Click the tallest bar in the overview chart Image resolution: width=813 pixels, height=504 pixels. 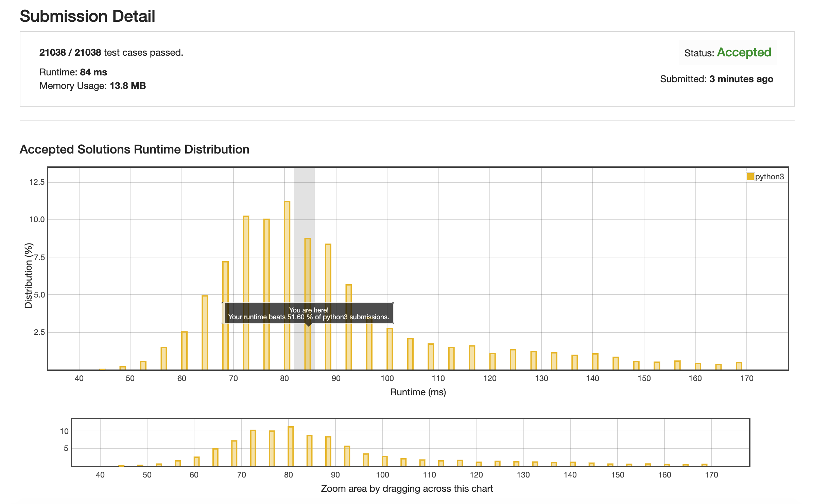(290, 446)
